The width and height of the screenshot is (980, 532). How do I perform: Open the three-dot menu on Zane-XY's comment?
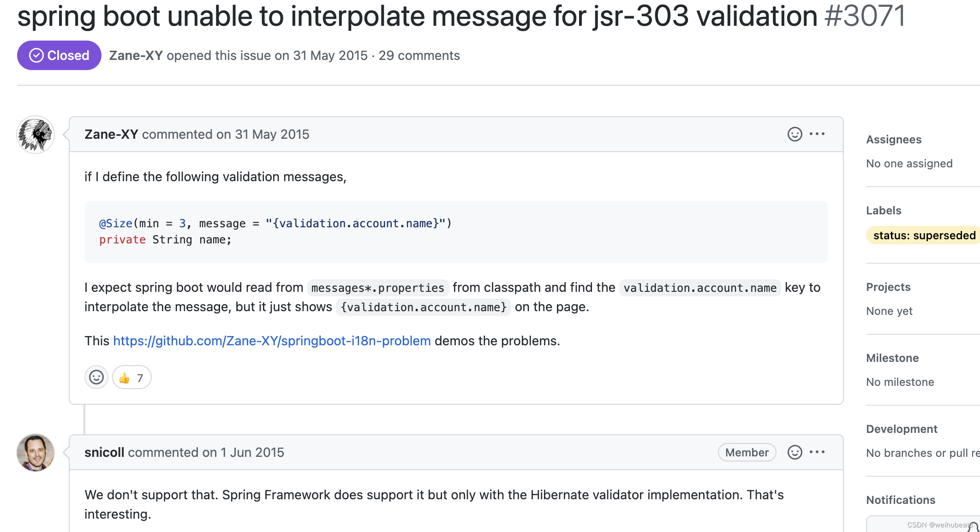(817, 134)
